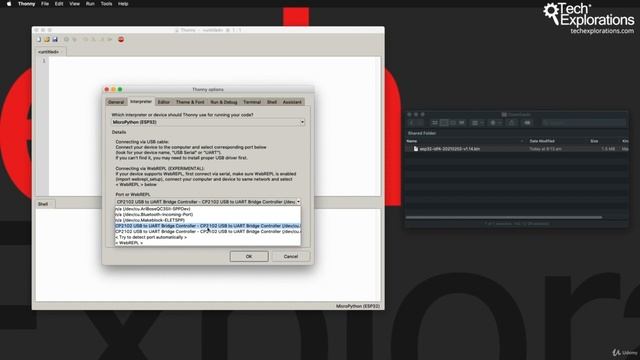640x360 pixels.
Task: Click the Finder tags icon
Action: tap(527, 123)
